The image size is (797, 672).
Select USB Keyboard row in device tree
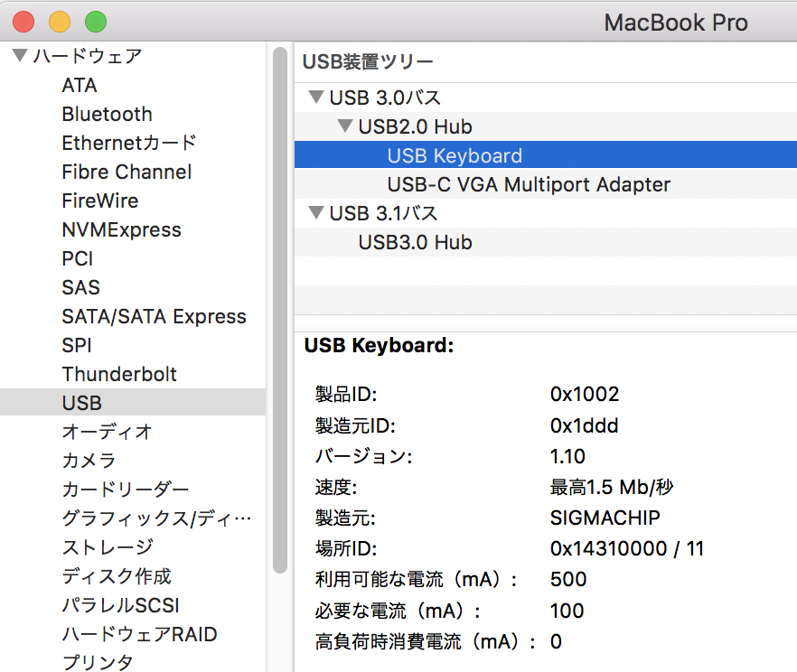tap(546, 155)
